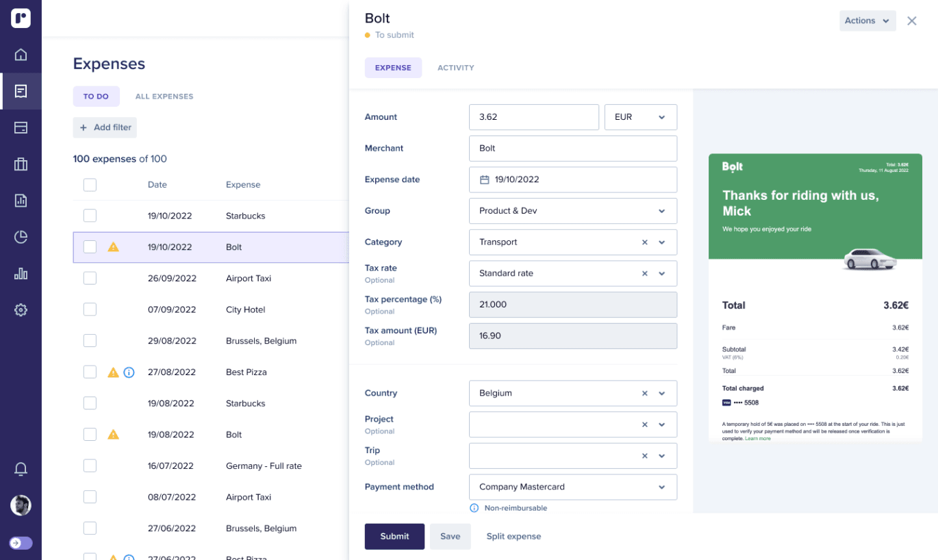Open the Actions dropdown menu
This screenshot has height=560, width=938.
867,21
